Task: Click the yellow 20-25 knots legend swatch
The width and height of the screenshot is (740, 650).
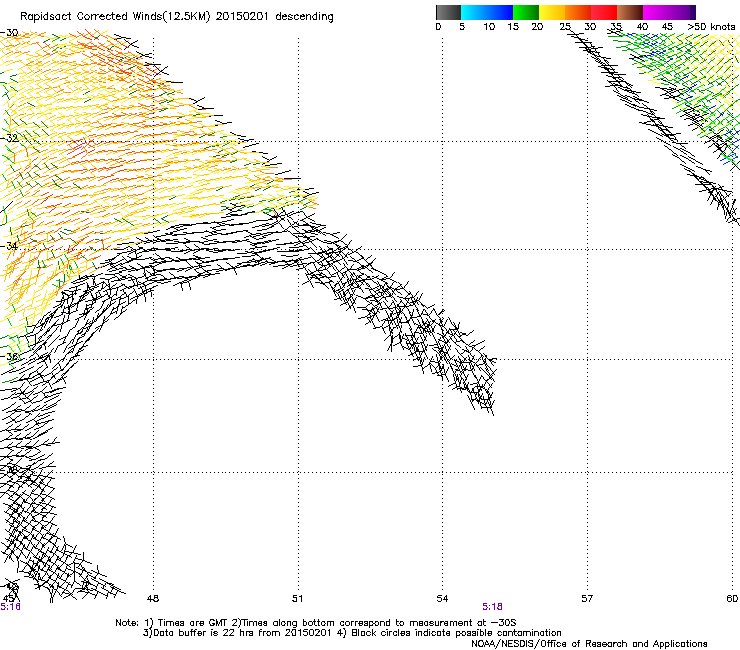Action: [552, 12]
